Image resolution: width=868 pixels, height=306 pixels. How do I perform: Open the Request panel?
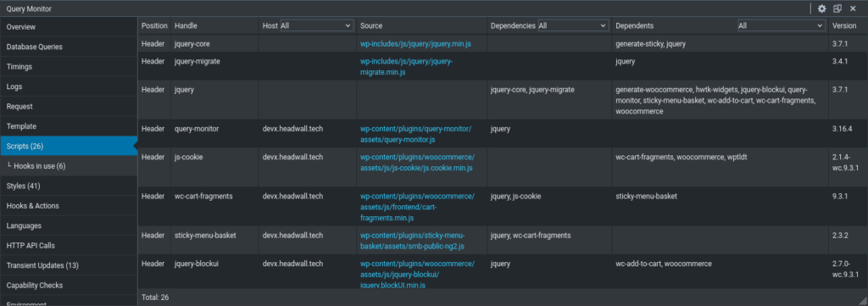pos(69,106)
